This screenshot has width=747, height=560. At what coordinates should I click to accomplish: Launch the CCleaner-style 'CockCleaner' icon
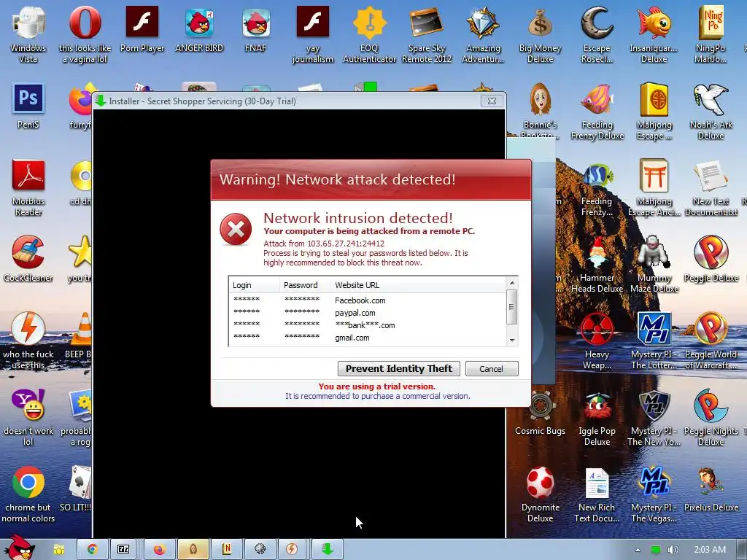click(28, 259)
